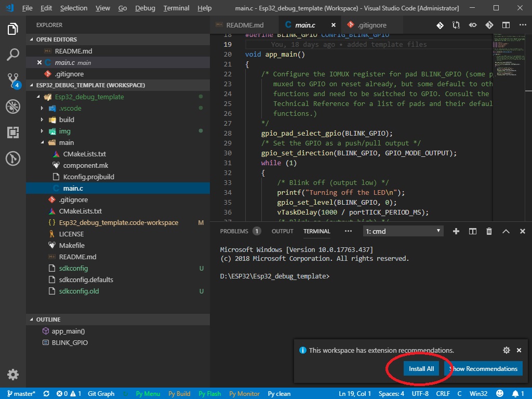Open Kconfig.projbuild in the file tree
The height and width of the screenshot is (399, 532).
(x=118, y=177)
